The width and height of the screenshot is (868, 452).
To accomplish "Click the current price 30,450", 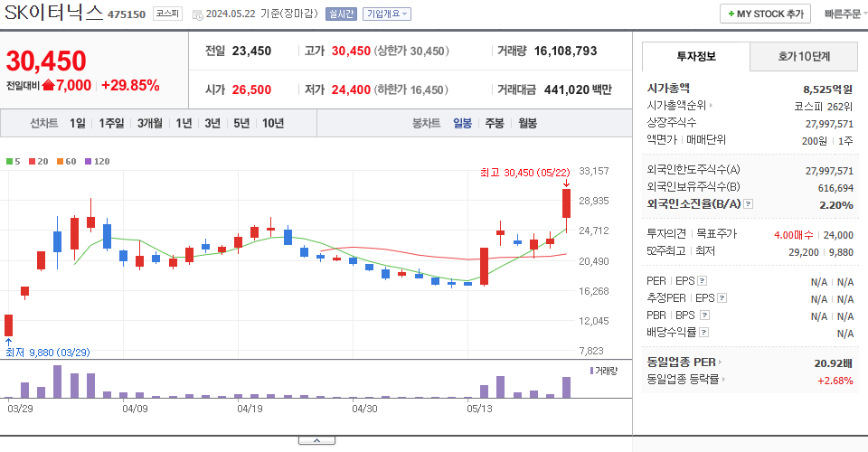I will 46,61.
